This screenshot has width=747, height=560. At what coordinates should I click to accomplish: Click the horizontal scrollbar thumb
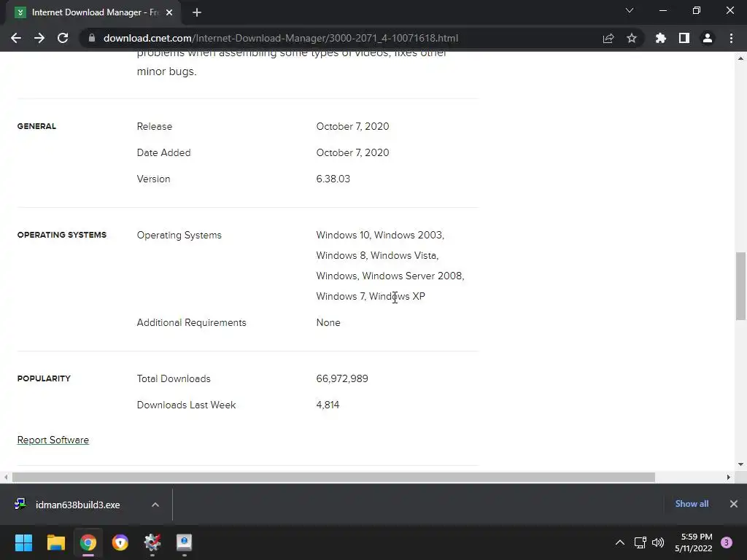click(x=333, y=477)
